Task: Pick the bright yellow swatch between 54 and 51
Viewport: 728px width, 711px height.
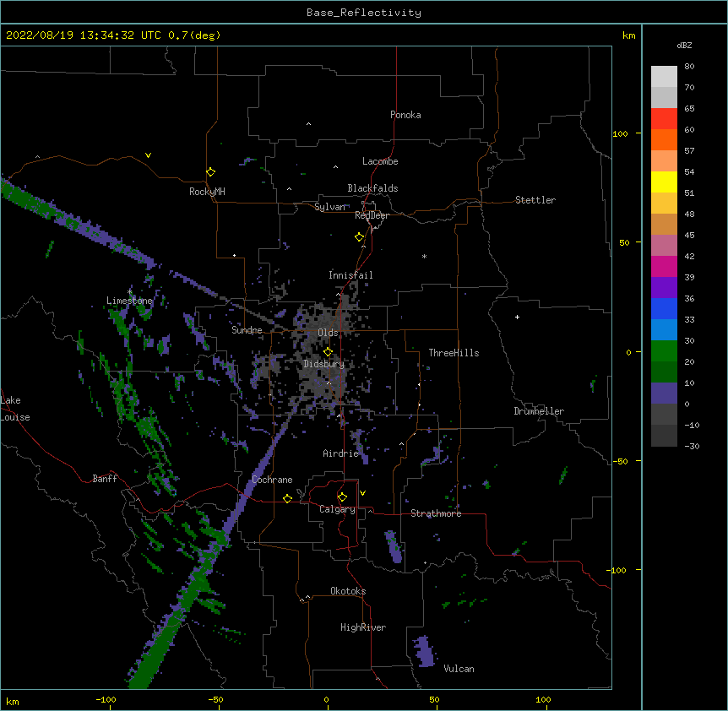Action: [x=664, y=182]
